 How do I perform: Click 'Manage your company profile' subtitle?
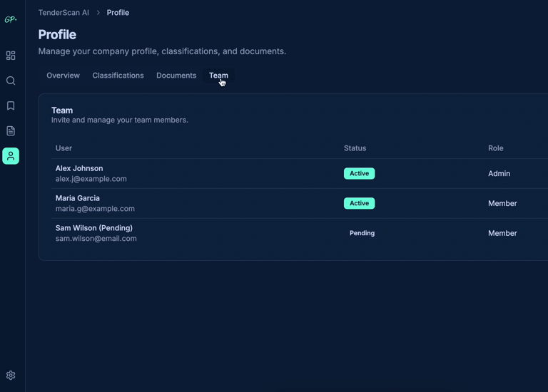(x=162, y=51)
